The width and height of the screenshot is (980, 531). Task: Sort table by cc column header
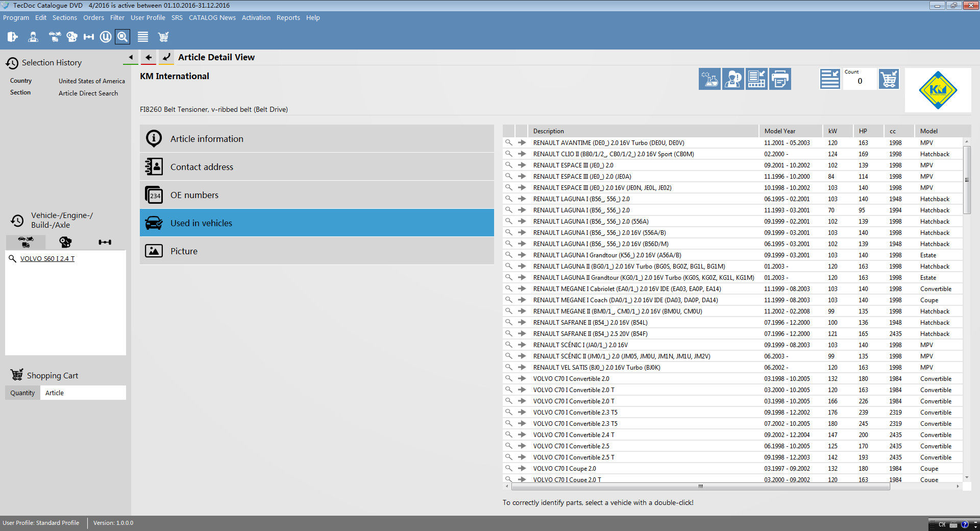(899, 131)
